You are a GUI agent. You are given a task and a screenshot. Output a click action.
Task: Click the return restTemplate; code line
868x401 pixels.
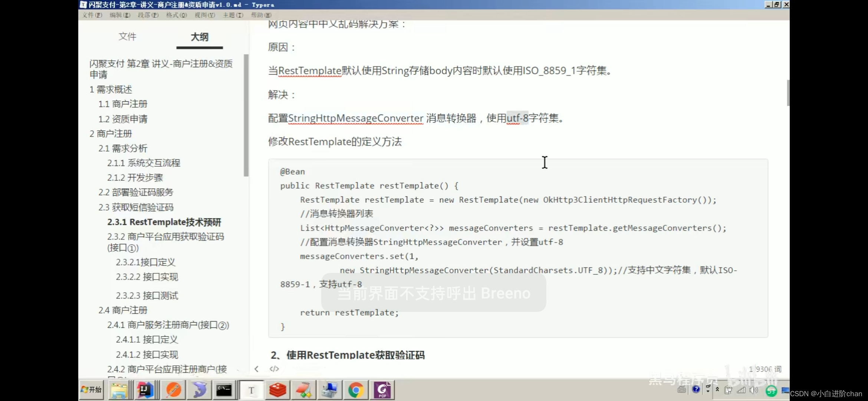pyautogui.click(x=349, y=313)
